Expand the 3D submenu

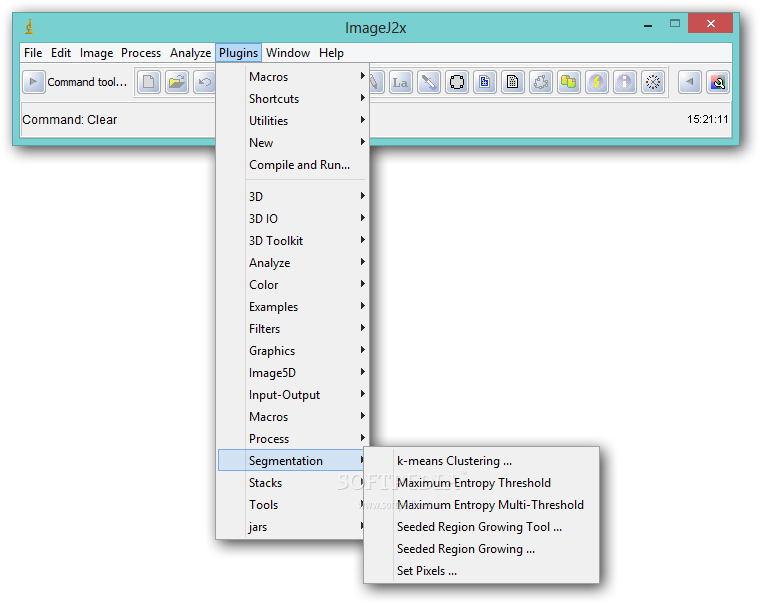point(293,197)
